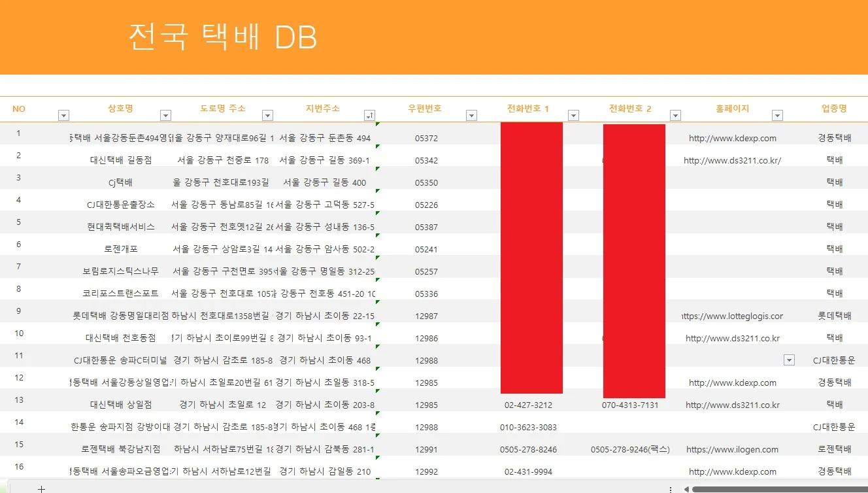Select phone number cell 010-3623-3083

(x=528, y=428)
